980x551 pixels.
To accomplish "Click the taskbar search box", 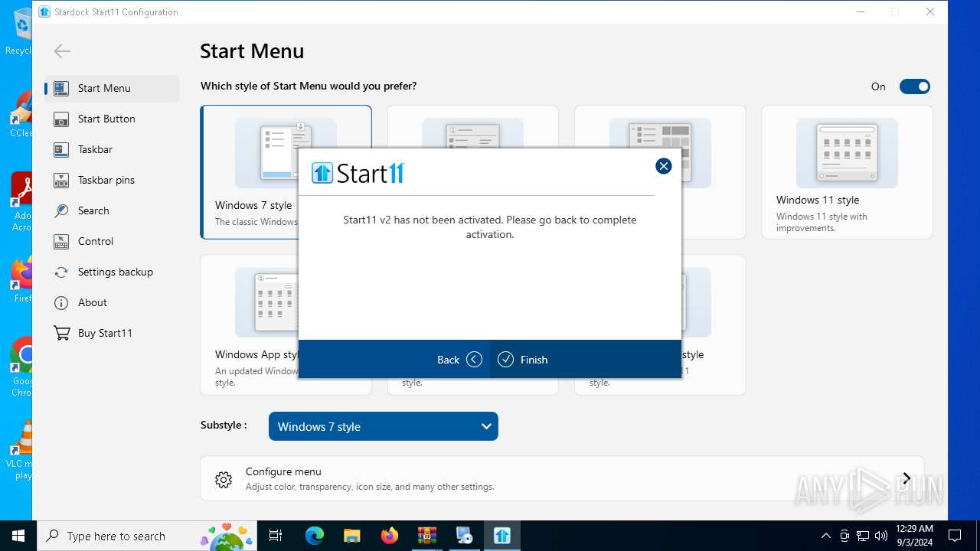I will pyautogui.click(x=147, y=536).
